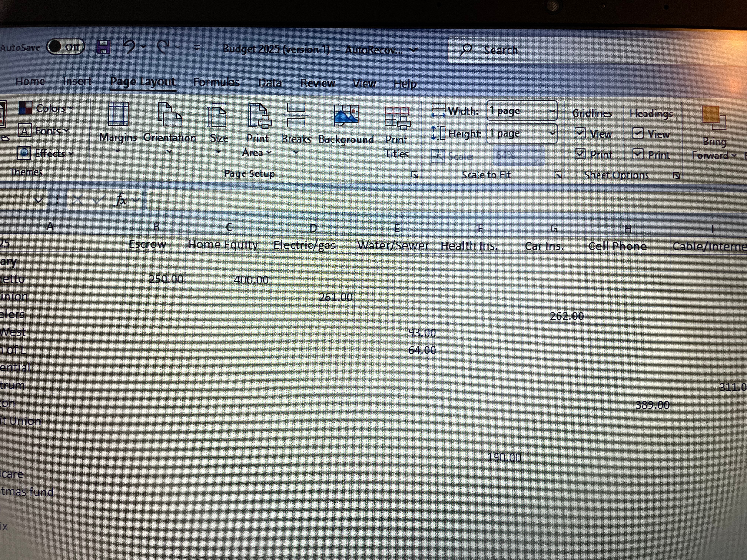The height and width of the screenshot is (560, 747).
Task: Open Print Titles settings
Action: point(397,132)
